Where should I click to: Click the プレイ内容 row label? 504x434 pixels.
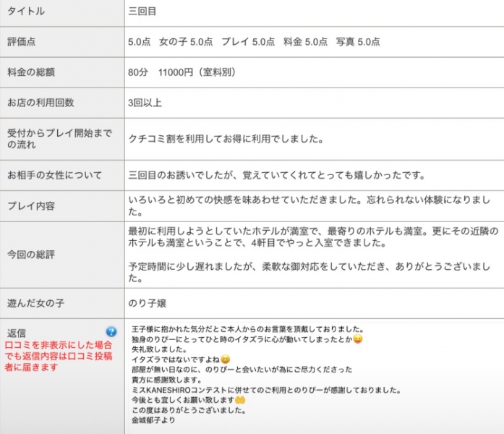[31, 205]
